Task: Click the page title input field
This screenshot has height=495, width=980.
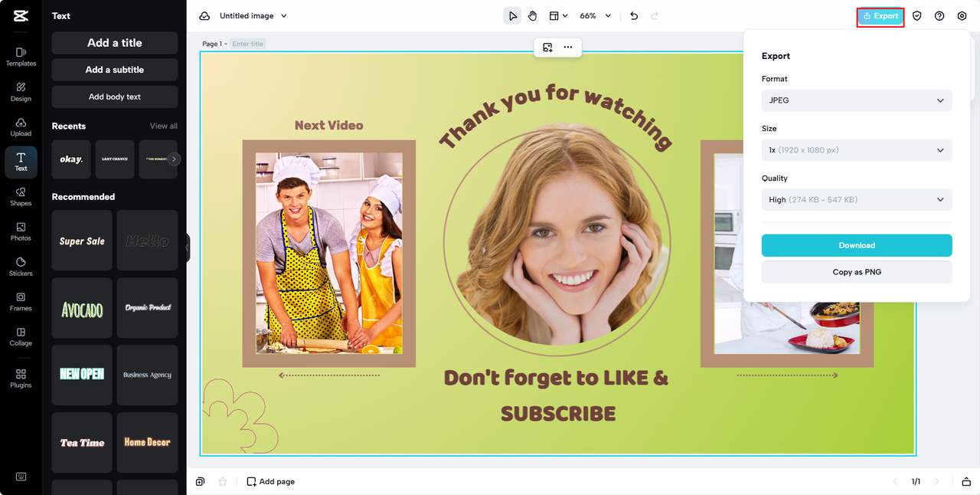Action: (x=248, y=44)
